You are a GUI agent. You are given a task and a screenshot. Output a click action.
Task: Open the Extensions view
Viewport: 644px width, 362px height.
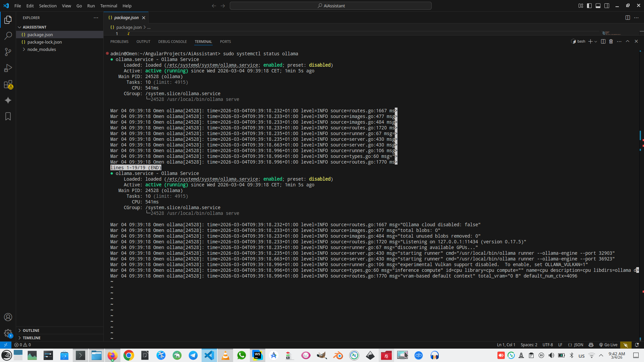8,84
